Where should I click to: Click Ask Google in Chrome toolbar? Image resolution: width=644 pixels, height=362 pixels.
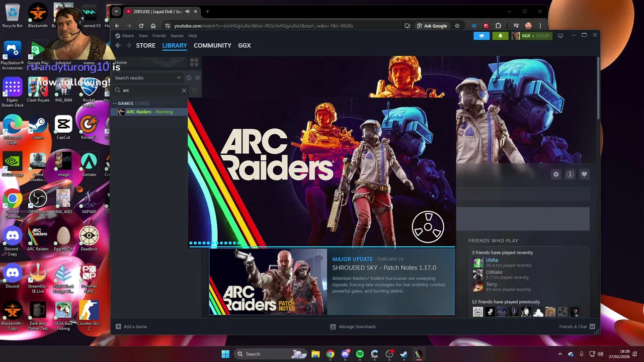tap(432, 26)
